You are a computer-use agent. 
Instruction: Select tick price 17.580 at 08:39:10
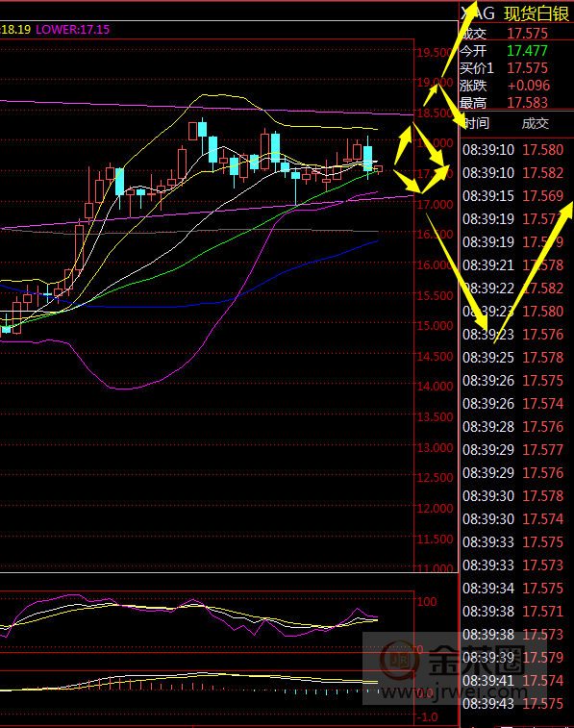click(x=543, y=150)
